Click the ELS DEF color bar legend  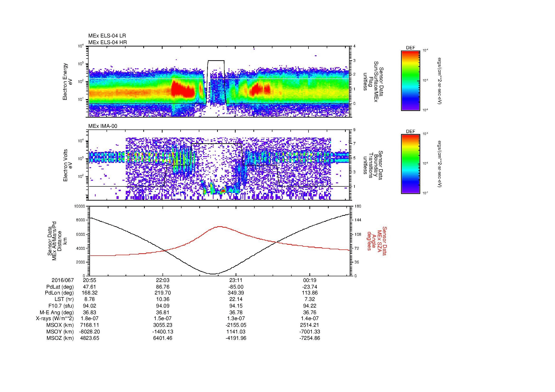[x=410, y=80]
